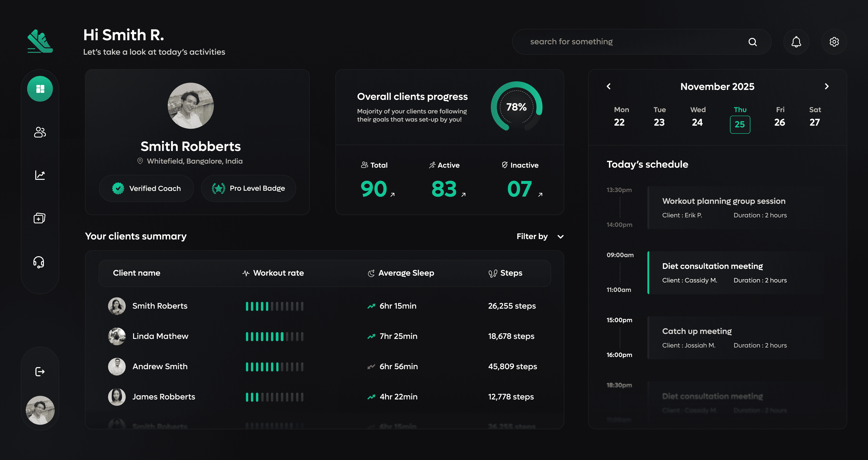This screenshot has width=868, height=460.
Task: Open the analytics chart sidebar icon
Action: click(x=40, y=175)
